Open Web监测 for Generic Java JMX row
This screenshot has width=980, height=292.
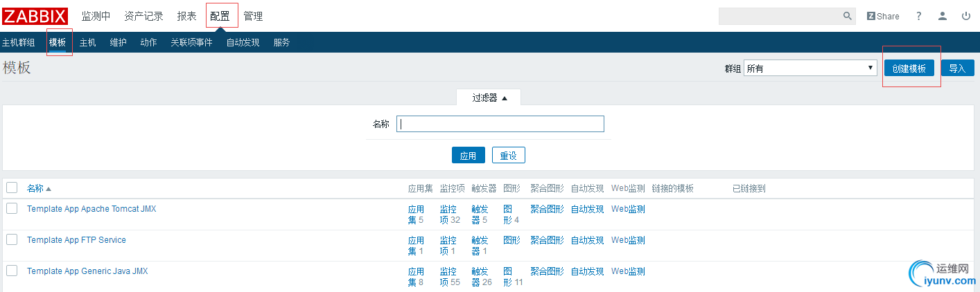[x=628, y=271]
